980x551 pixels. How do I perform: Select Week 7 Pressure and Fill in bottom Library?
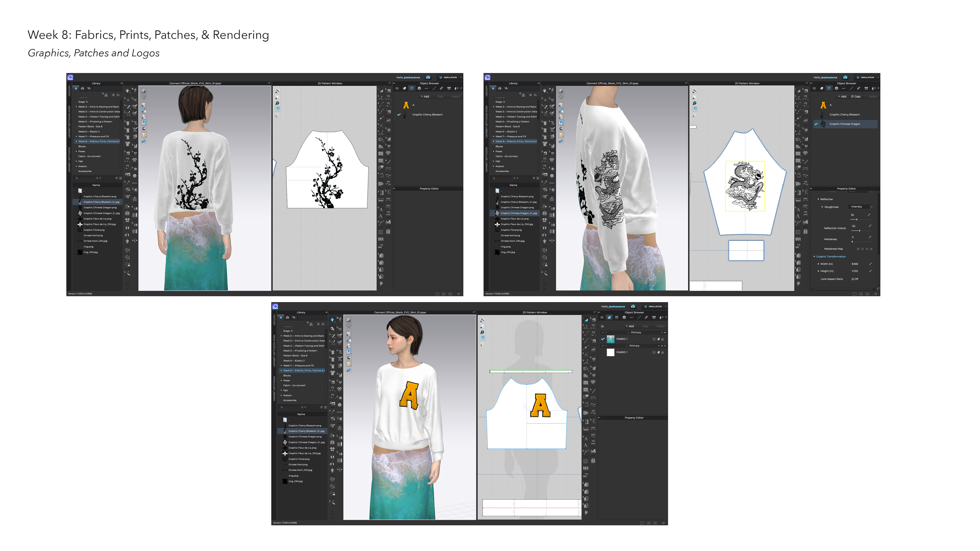(x=298, y=366)
